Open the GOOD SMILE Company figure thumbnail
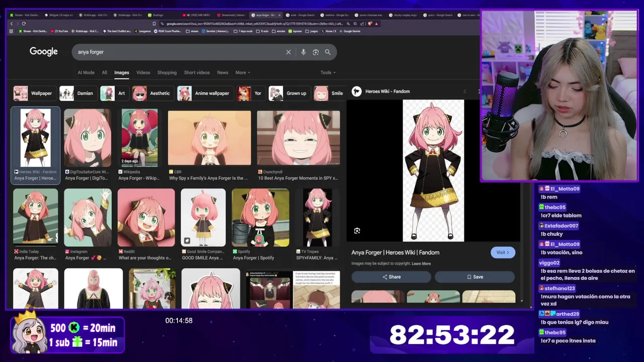 click(x=203, y=217)
